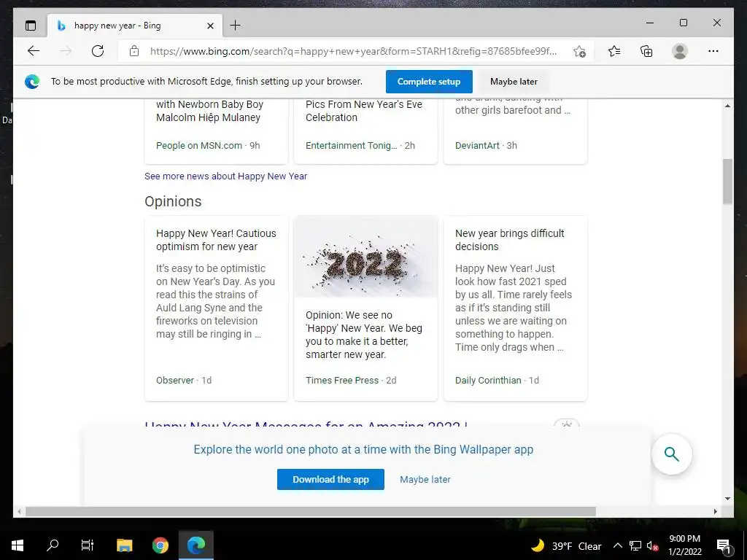Screen dimensions: 747x560
Task: Open network status tray icon
Action: [635, 545]
